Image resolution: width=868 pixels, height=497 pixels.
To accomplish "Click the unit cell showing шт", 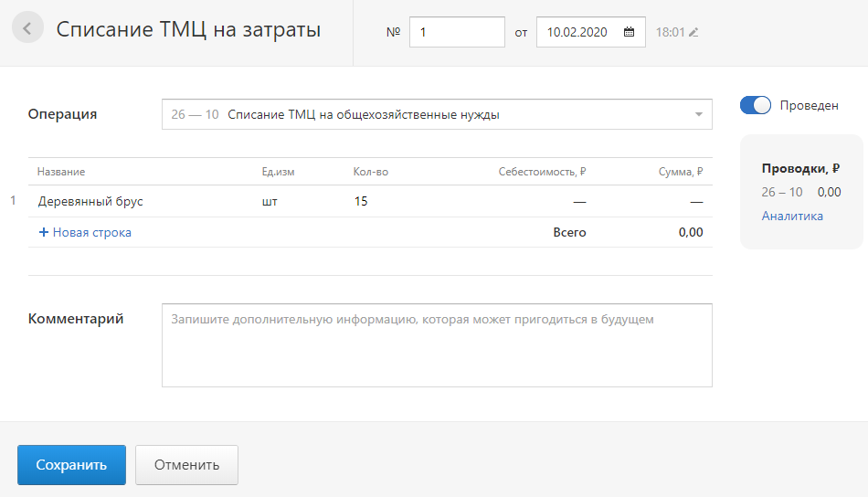I will click(270, 201).
